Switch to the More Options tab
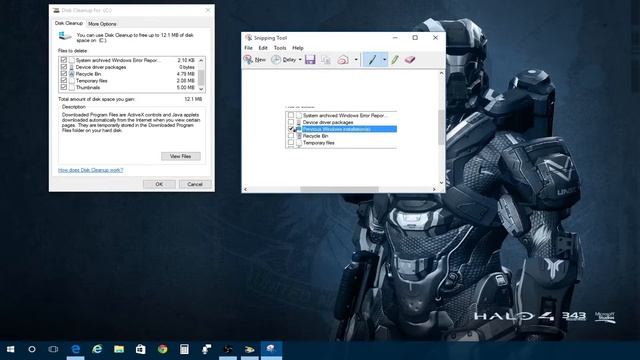 click(x=102, y=24)
